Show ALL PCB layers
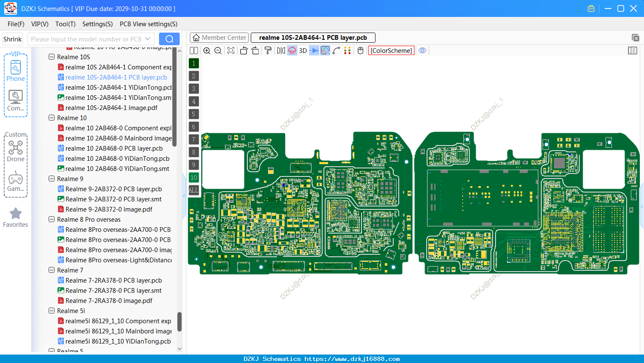Viewport: 644px width, 363px height. click(194, 190)
